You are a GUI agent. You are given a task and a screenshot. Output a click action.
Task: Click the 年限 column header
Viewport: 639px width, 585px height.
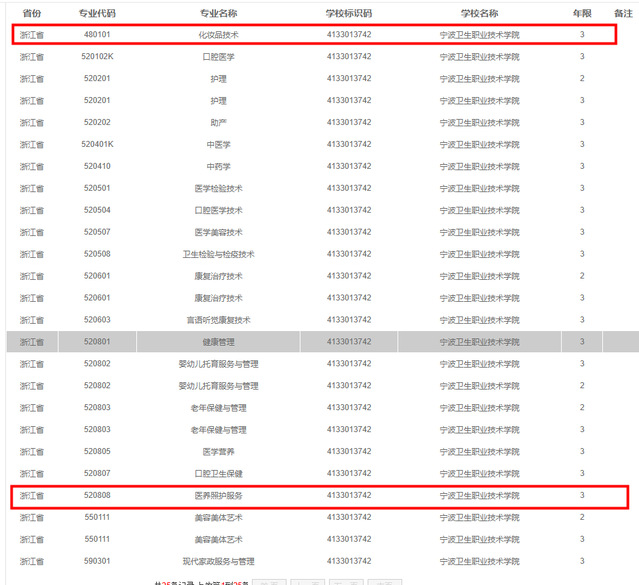coord(582,13)
